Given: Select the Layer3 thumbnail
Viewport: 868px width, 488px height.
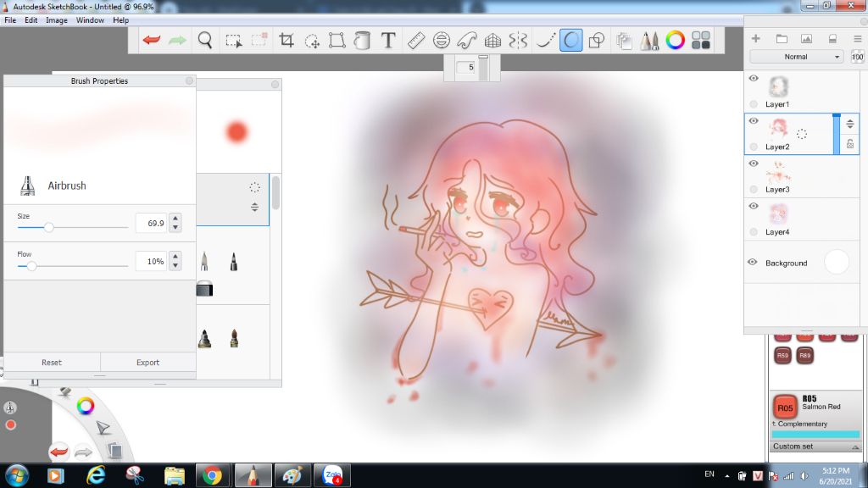Looking at the screenshot, I should 778,172.
